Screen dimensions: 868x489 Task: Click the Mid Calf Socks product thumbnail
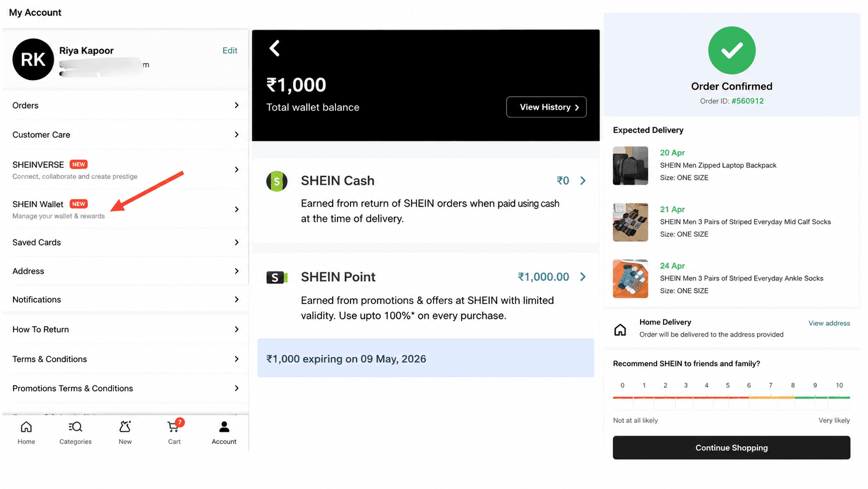pos(630,222)
